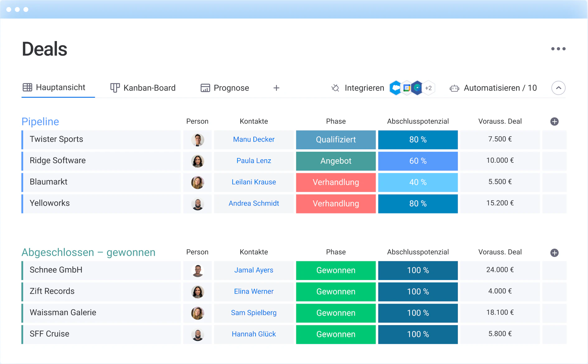Switch to the Prognose tab

point(225,88)
